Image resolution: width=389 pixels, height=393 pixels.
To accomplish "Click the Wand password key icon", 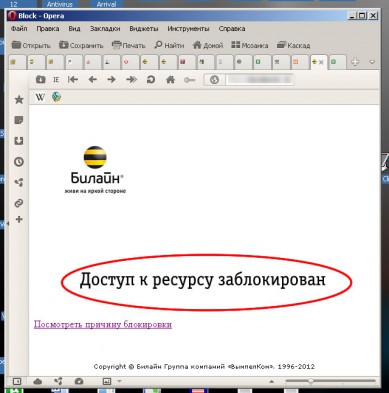I will click(x=189, y=80).
